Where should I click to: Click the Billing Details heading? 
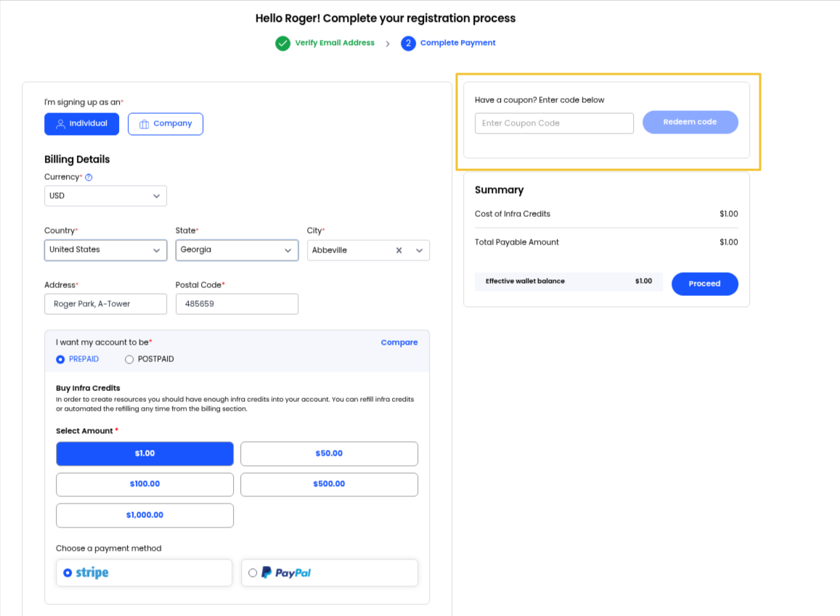coord(77,160)
